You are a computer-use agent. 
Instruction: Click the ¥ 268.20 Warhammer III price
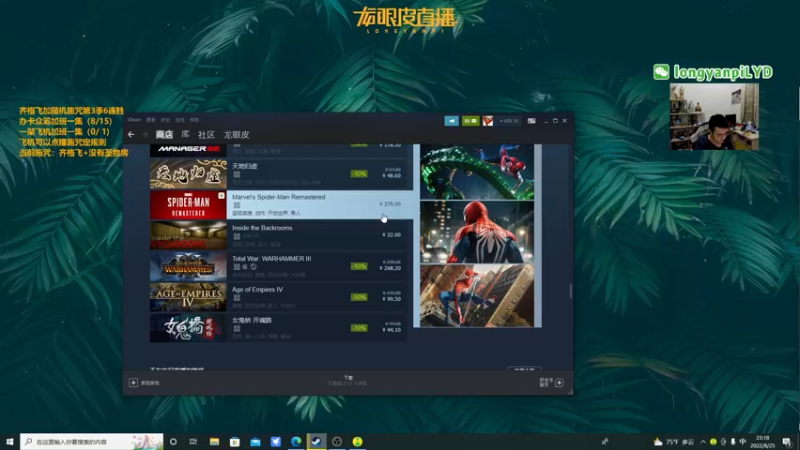(391, 268)
